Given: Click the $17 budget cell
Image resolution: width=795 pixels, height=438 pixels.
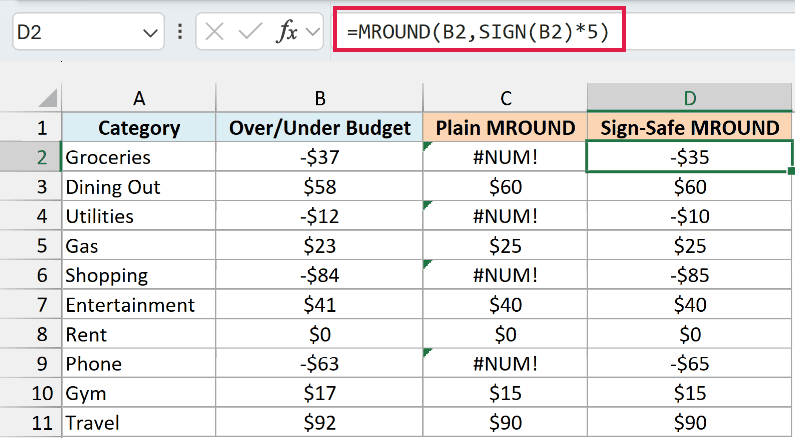Looking at the screenshot, I should (x=319, y=393).
